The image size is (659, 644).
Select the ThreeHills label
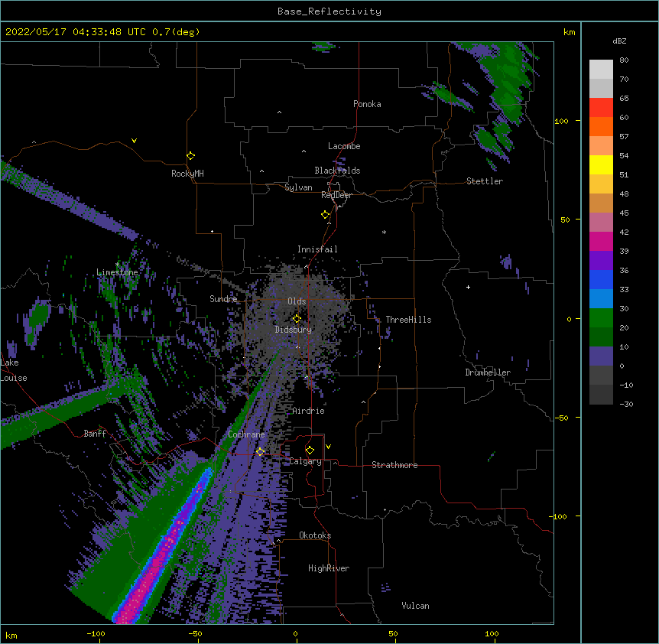pyautogui.click(x=408, y=320)
